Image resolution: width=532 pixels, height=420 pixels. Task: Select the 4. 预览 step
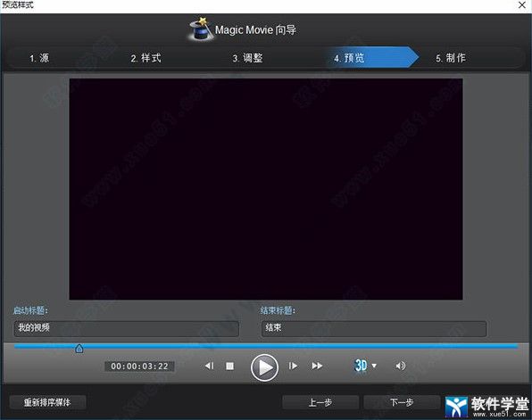tap(349, 58)
